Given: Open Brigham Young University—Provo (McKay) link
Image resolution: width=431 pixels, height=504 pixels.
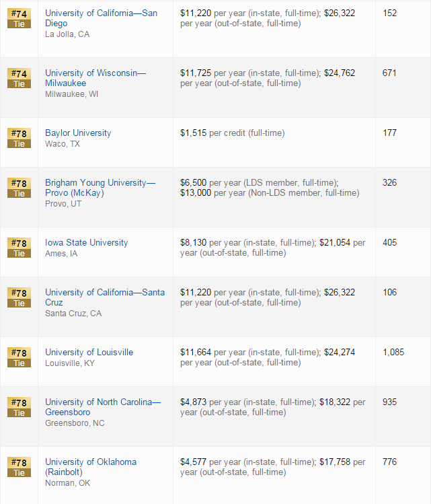Looking at the screenshot, I should [x=100, y=183].
